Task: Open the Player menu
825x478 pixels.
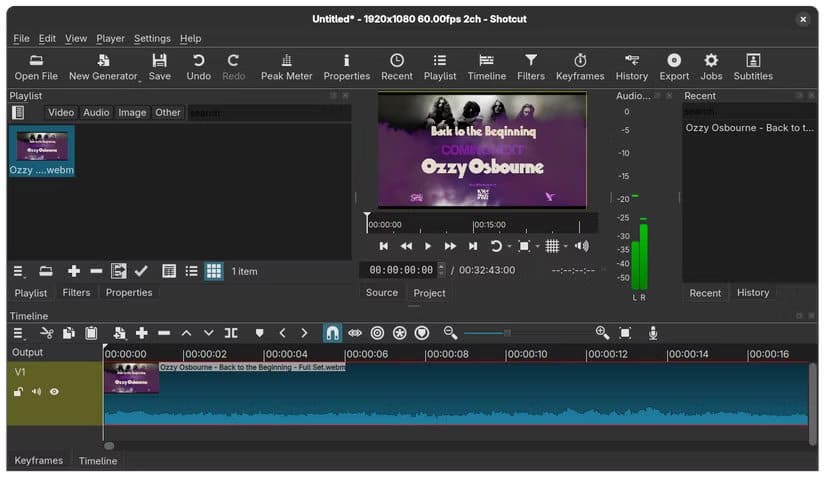Action: [110, 38]
